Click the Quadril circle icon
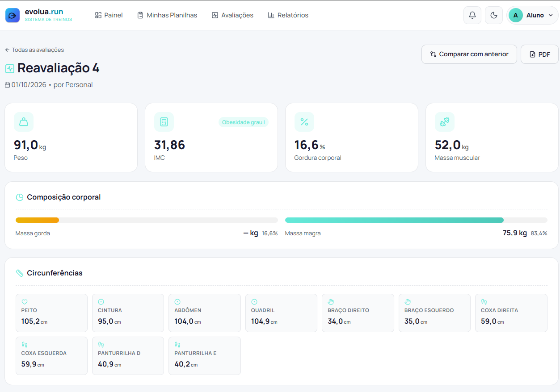560x392 pixels. 254,302
